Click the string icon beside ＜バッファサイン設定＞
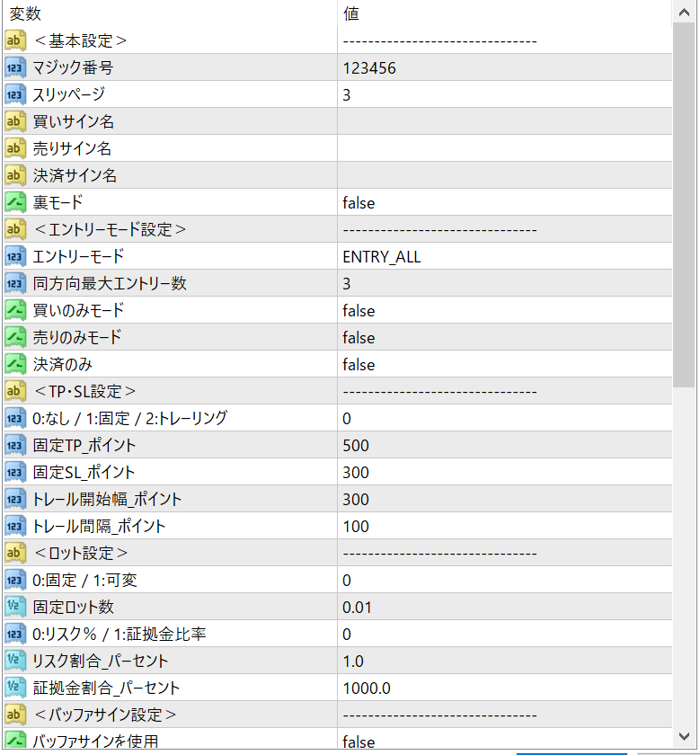This screenshot has width=700, height=755. pos(15,715)
